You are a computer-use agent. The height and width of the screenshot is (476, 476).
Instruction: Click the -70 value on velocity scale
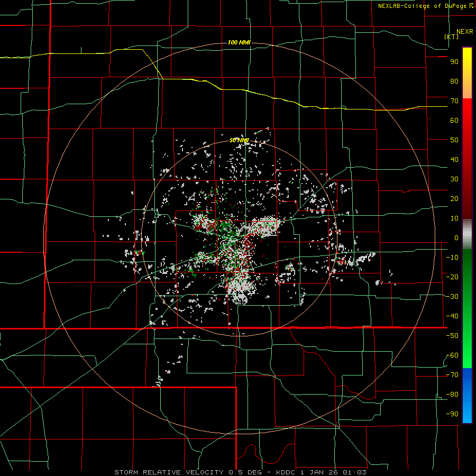[x=452, y=375]
